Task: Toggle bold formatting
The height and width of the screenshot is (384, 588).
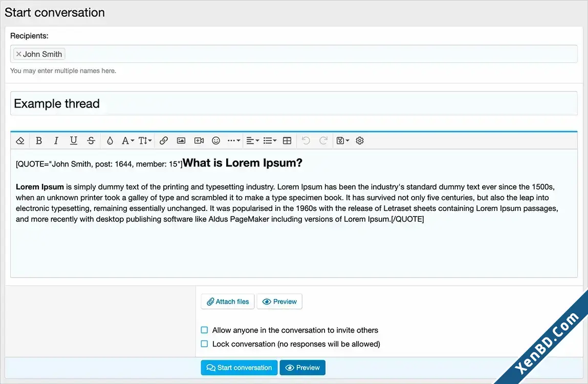Action: 38,141
